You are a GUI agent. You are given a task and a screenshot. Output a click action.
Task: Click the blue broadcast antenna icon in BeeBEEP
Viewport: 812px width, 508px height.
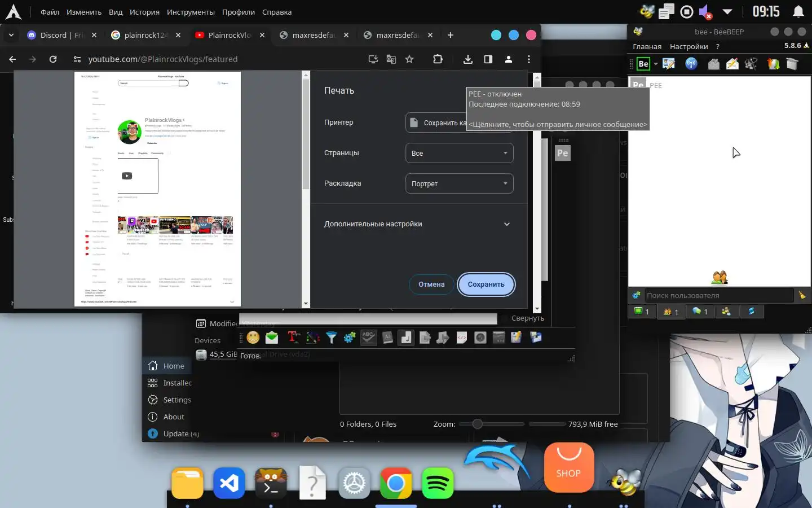coord(691,64)
